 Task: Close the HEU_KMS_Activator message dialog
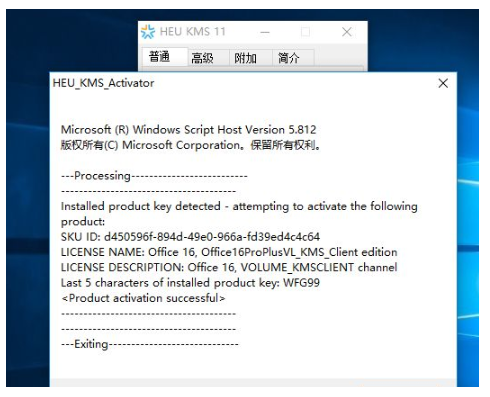click(443, 83)
